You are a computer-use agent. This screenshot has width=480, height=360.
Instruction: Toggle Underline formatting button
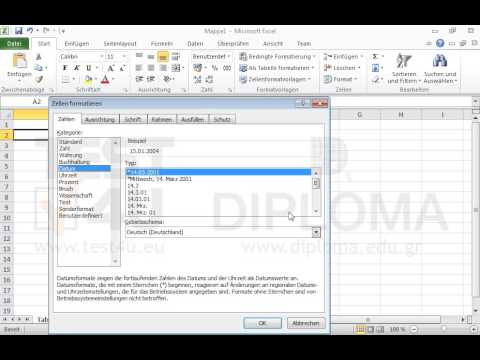pyautogui.click(x=89, y=68)
